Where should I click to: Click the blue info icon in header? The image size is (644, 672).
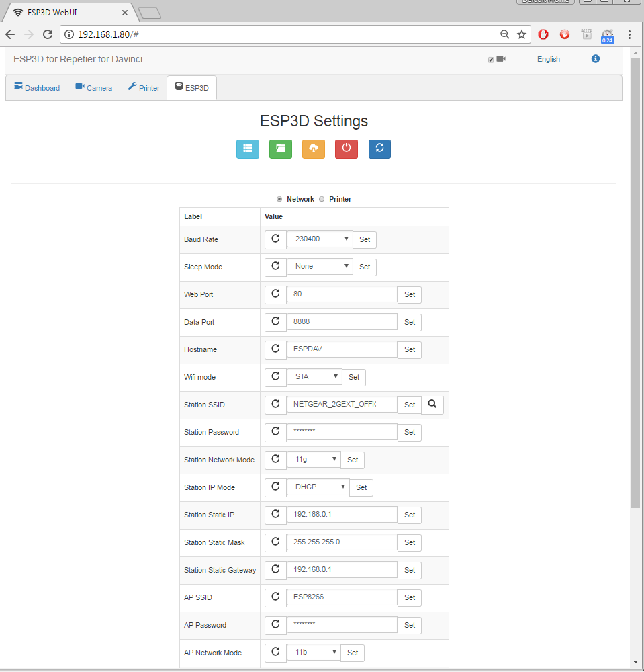596,59
